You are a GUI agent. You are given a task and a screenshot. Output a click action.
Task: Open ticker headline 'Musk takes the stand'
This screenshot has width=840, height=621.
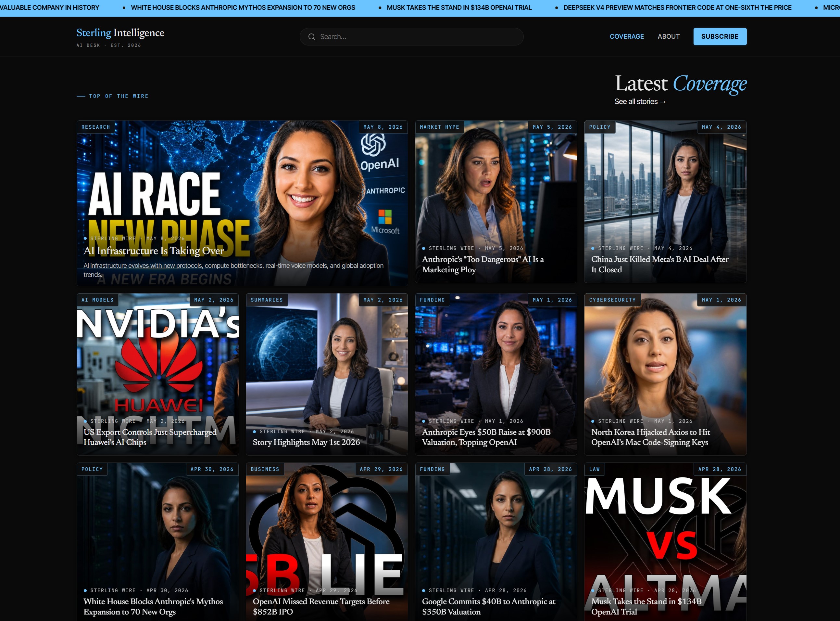[x=459, y=7]
